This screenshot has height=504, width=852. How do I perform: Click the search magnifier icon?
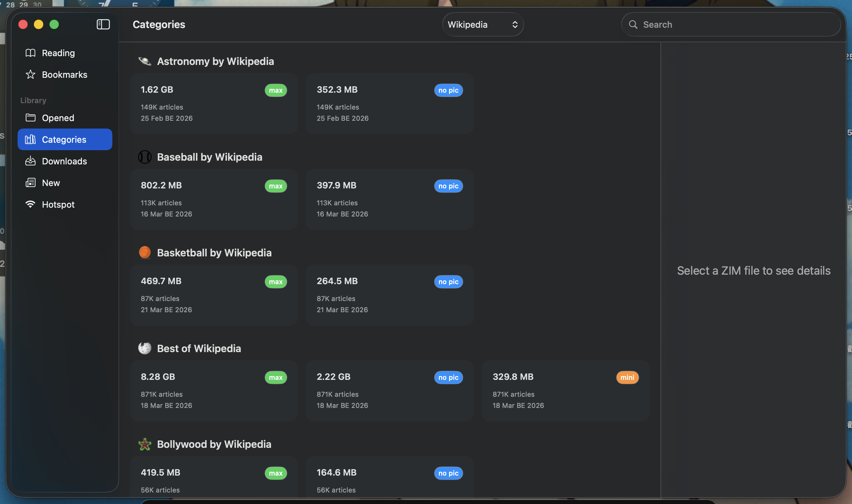(x=633, y=24)
